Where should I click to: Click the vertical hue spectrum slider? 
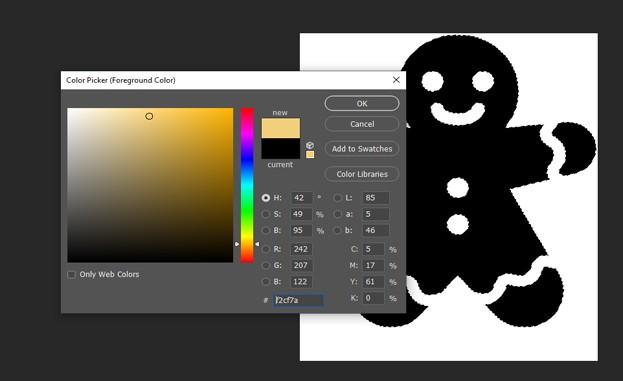point(247,185)
